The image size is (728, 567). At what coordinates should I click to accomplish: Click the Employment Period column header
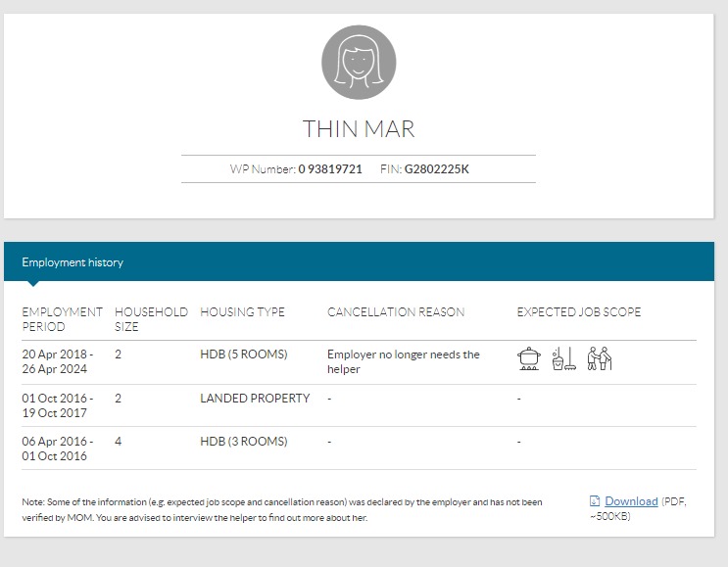click(62, 319)
